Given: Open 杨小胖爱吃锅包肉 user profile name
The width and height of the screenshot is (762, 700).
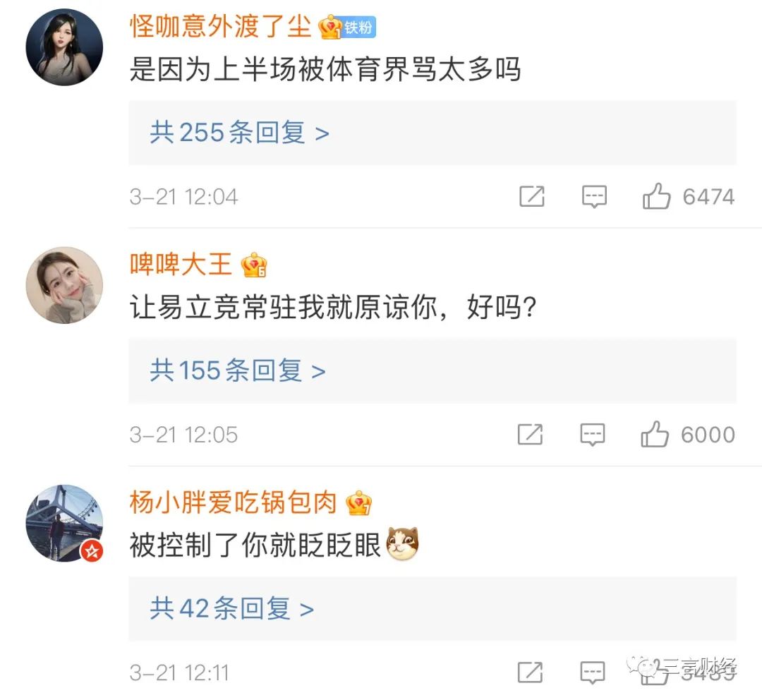Looking at the screenshot, I should [x=234, y=502].
